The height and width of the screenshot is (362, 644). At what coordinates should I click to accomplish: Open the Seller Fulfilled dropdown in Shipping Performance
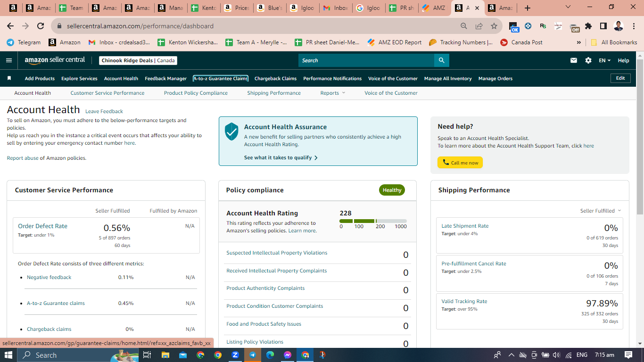coord(601,211)
